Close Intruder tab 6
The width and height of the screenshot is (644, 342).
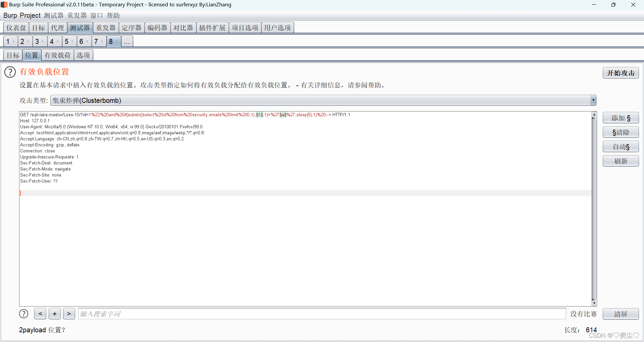click(87, 42)
